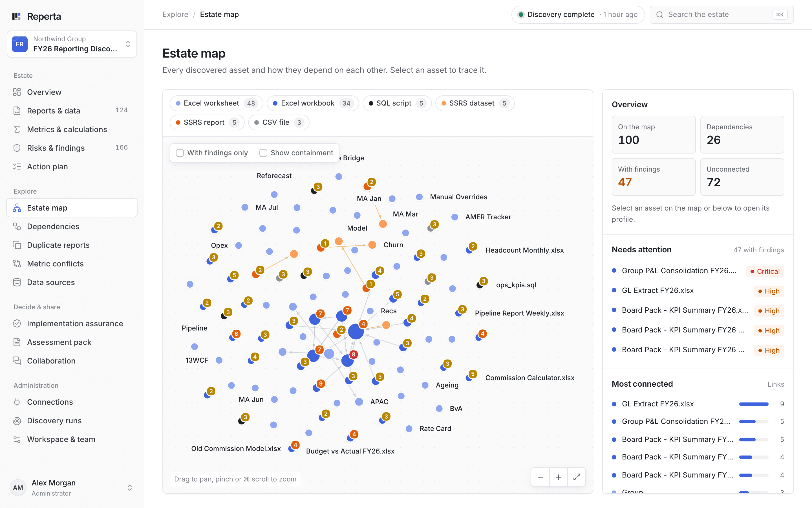Zoom out the map with minus button

point(540,477)
